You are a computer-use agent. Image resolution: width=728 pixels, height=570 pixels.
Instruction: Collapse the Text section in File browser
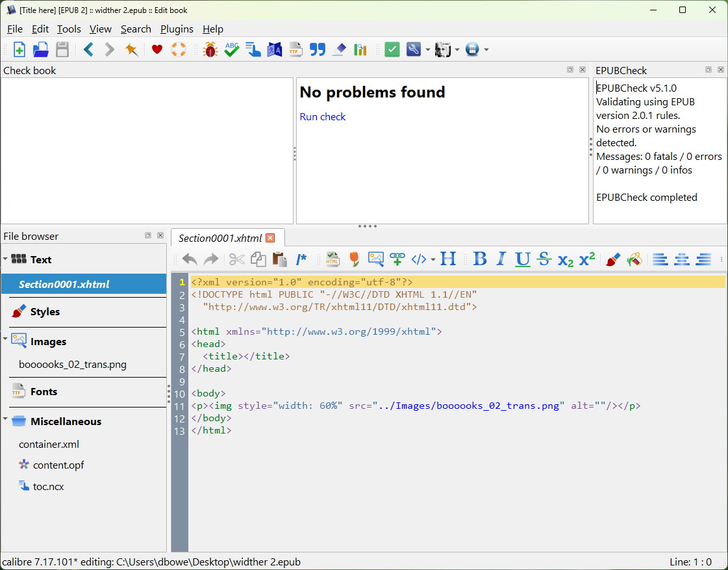pos(5,259)
